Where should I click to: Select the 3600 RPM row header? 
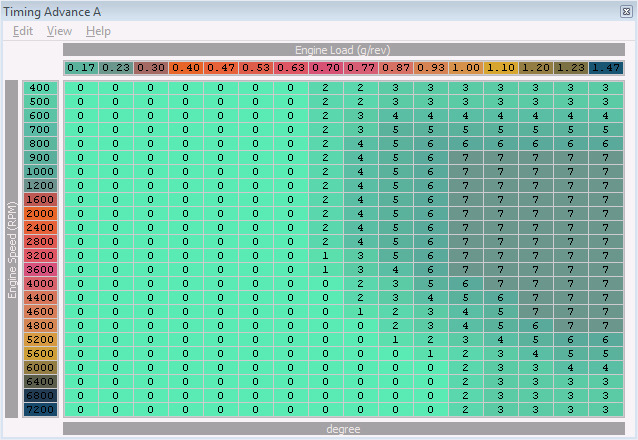40,269
